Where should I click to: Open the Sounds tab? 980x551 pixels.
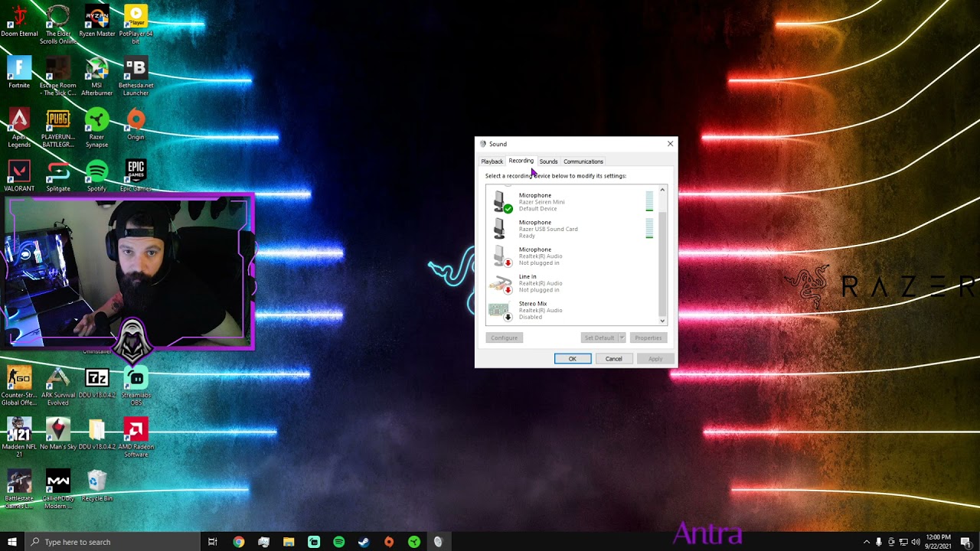[x=548, y=161]
